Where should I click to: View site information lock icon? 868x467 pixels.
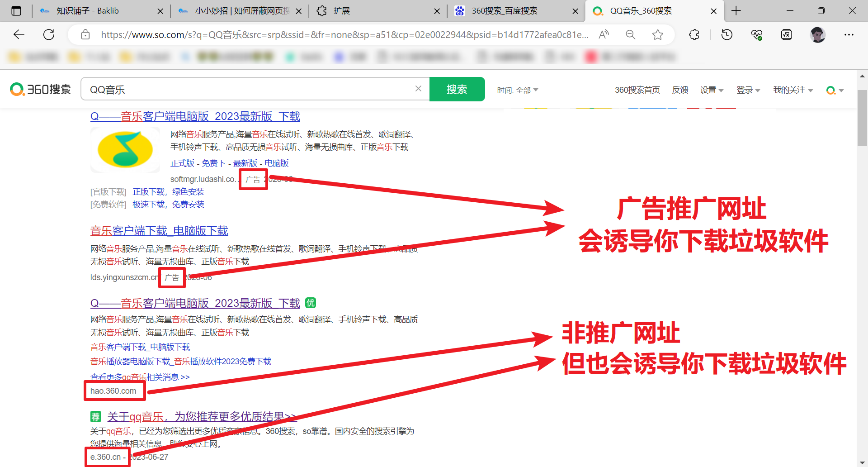click(85, 34)
